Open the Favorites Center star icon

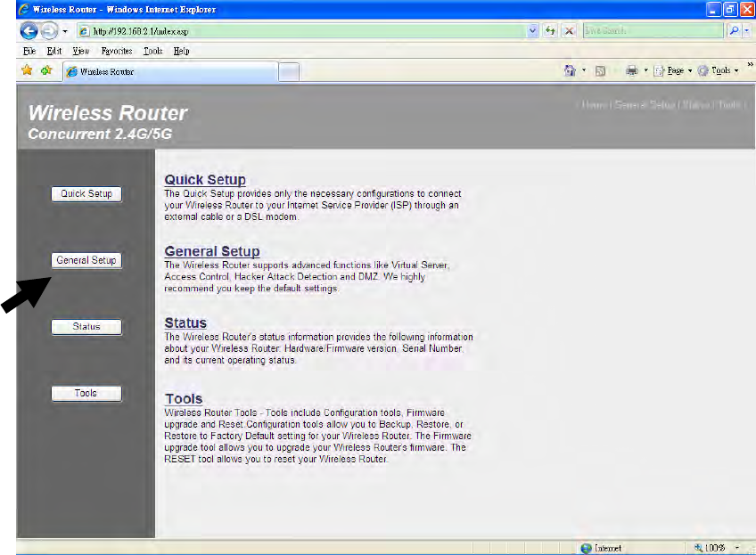pyautogui.click(x=27, y=70)
